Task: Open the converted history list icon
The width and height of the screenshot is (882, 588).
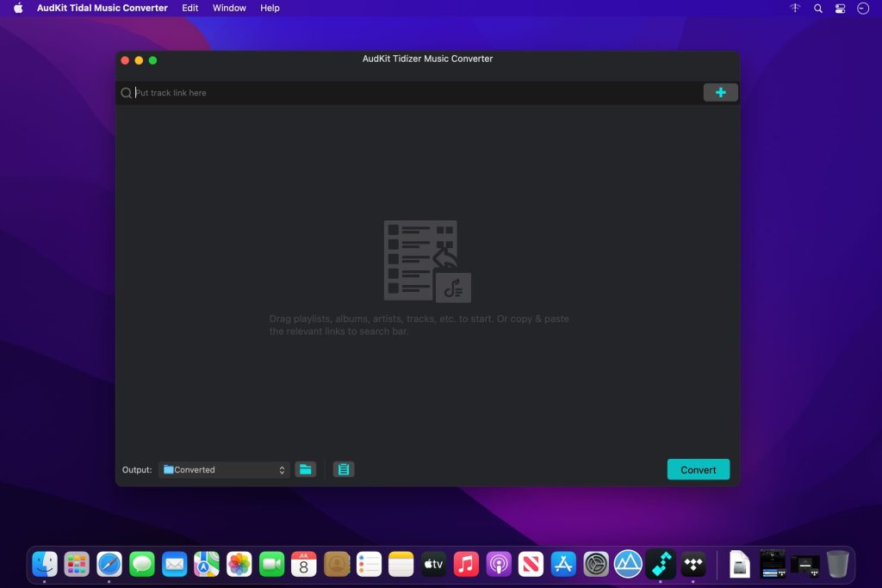Action: [344, 469]
